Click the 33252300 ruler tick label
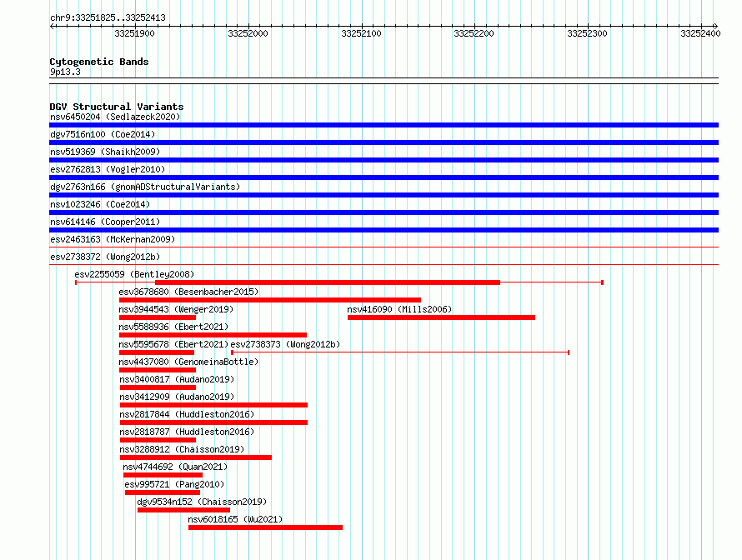742x560 pixels. pyautogui.click(x=587, y=33)
